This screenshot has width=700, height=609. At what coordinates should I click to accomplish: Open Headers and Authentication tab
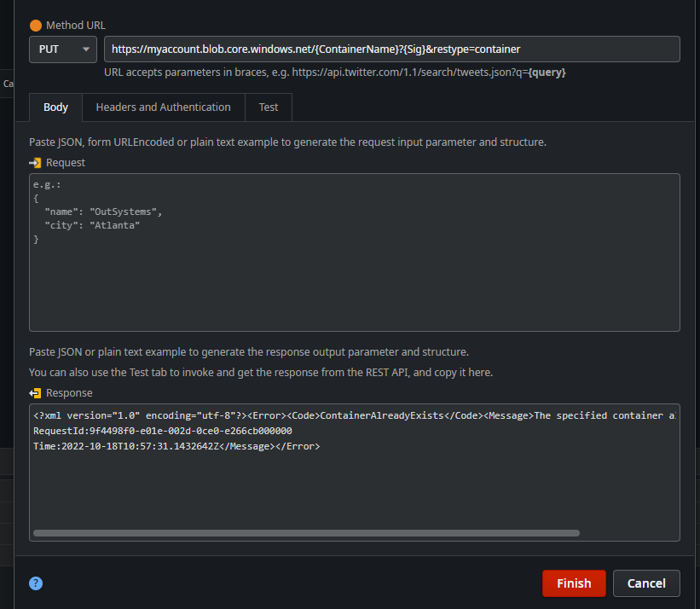click(x=164, y=107)
